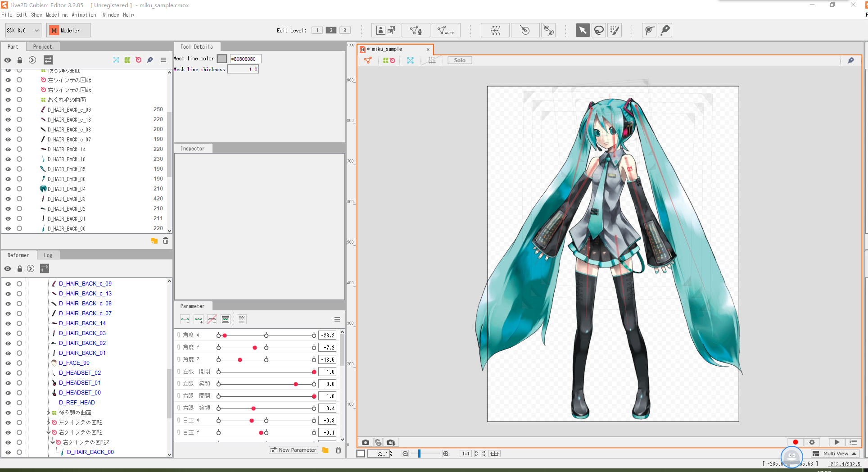Image resolution: width=868 pixels, height=472 pixels.
Task: Open the SDK 3.0 version dropdown
Action: pyautogui.click(x=23, y=30)
